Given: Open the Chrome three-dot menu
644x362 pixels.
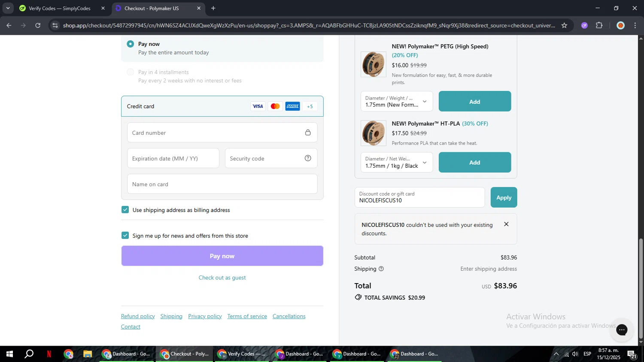Looking at the screenshot, I should (x=635, y=25).
